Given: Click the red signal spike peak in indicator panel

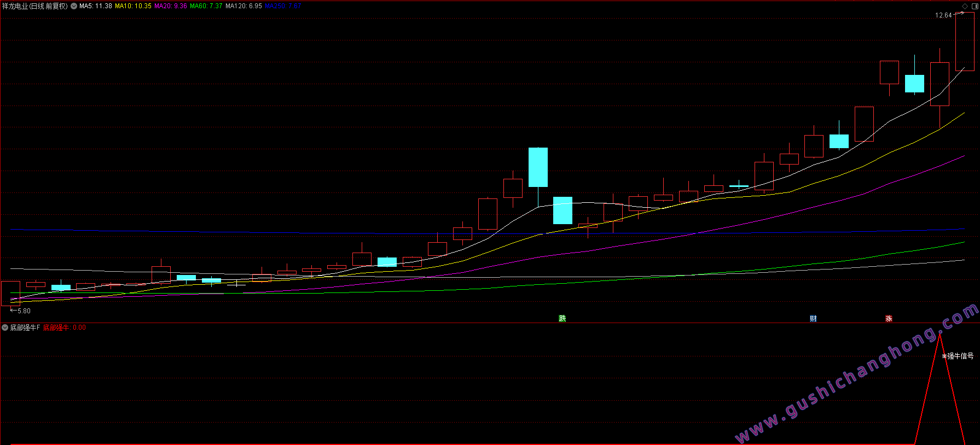Looking at the screenshot, I should click(x=940, y=335).
